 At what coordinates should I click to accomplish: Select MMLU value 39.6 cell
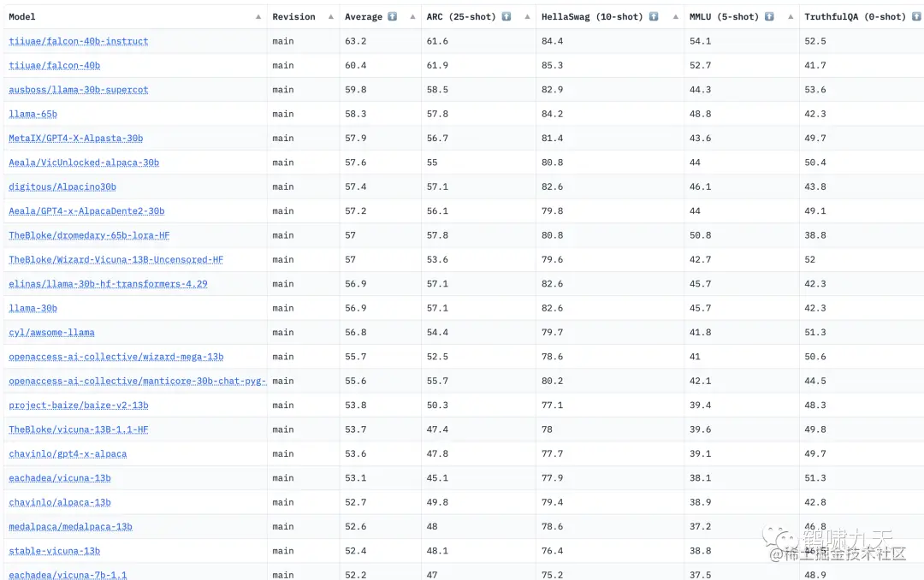(701, 429)
